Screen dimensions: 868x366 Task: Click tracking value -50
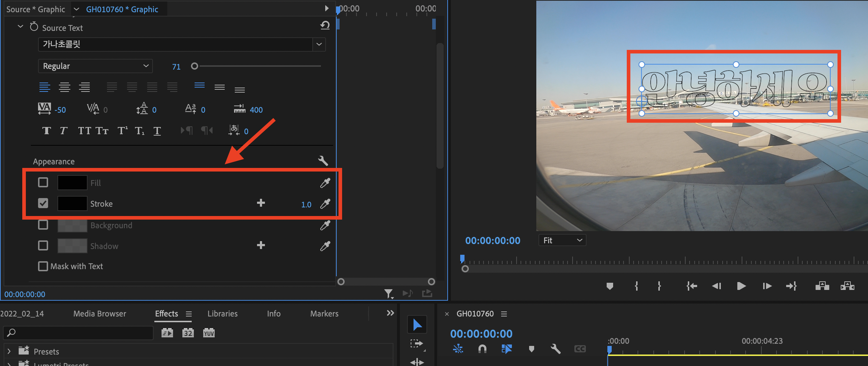(60, 110)
